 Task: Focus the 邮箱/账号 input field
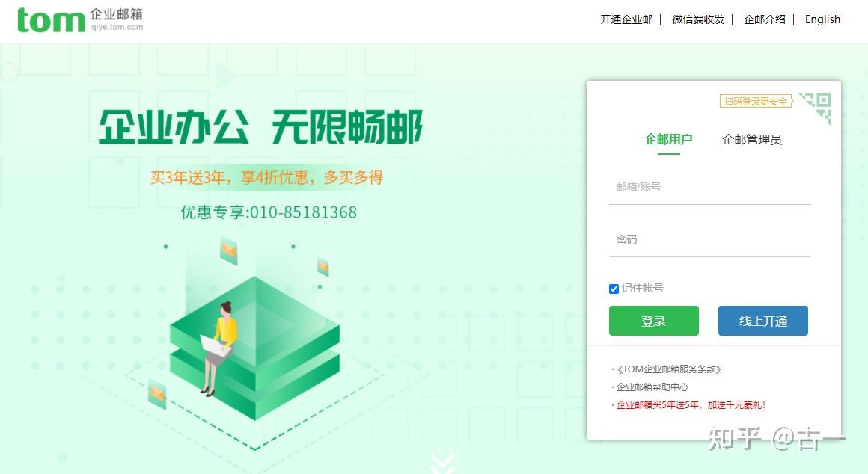[x=709, y=188]
